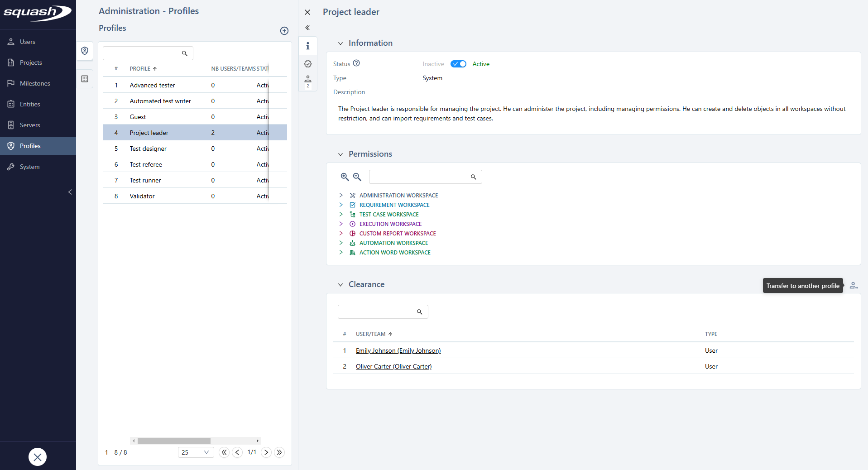Open the permissions matrix grid view icon
The height and width of the screenshot is (470, 868).
[85, 79]
